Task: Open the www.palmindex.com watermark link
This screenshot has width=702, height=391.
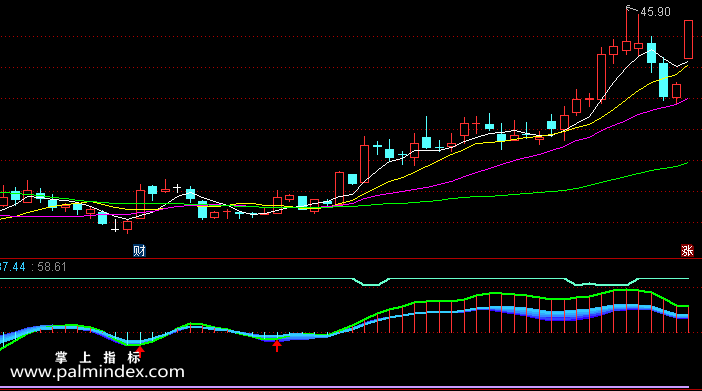Action: tap(97, 372)
